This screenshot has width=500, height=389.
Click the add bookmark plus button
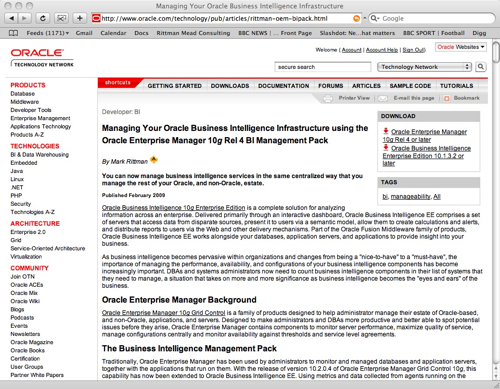(x=80, y=18)
